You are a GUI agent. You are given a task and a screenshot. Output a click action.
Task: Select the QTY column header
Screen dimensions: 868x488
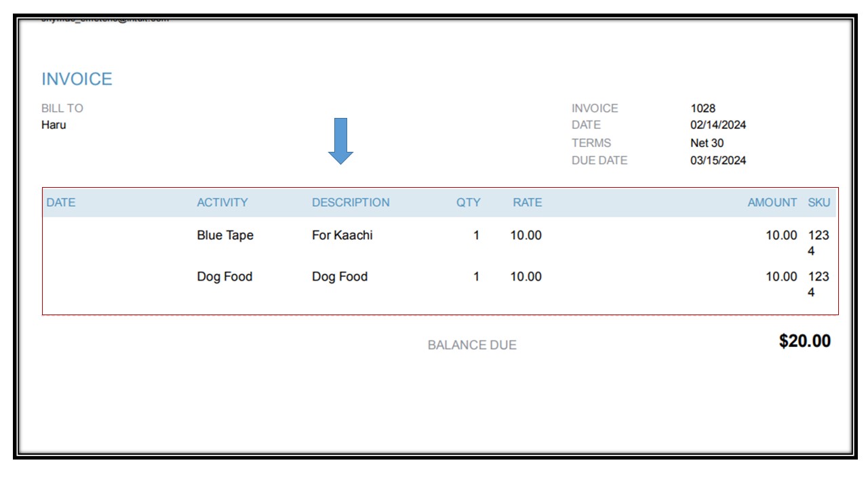pos(469,202)
